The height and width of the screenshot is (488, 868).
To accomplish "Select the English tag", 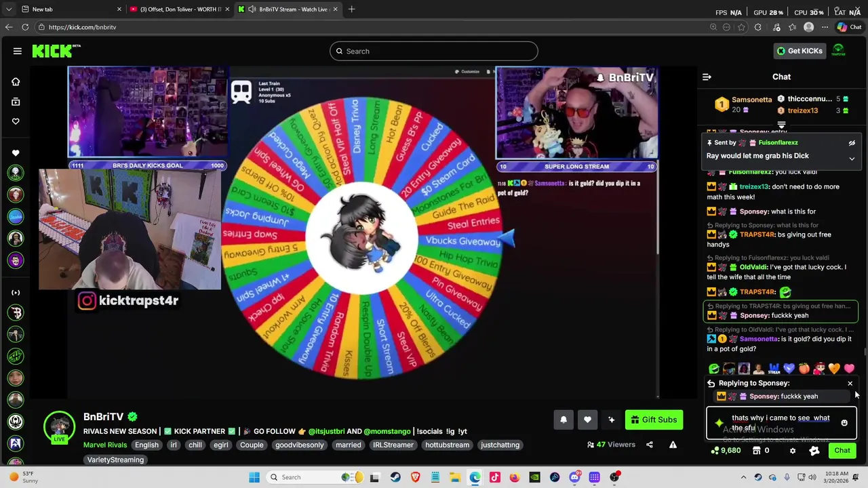I will [x=146, y=445].
